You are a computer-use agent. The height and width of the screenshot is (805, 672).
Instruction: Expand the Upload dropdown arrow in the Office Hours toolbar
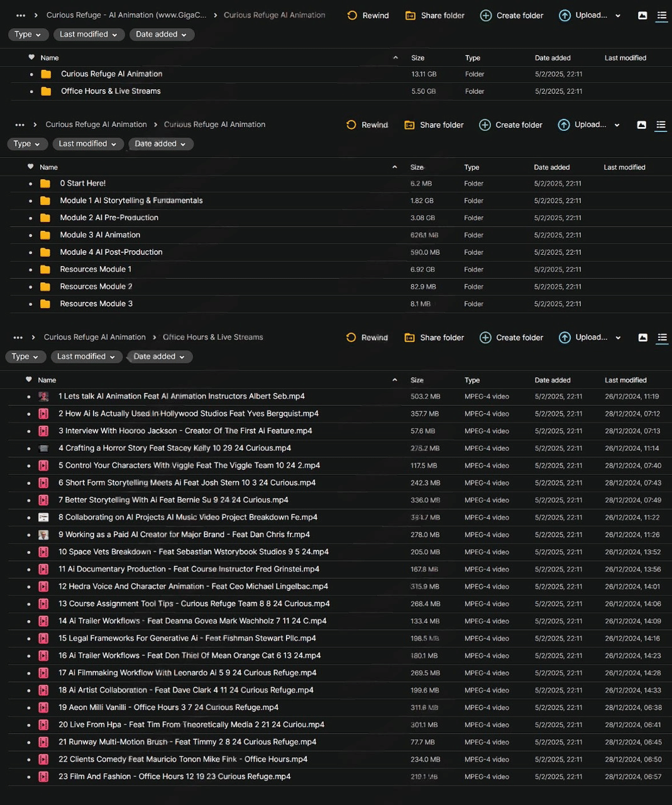click(618, 338)
